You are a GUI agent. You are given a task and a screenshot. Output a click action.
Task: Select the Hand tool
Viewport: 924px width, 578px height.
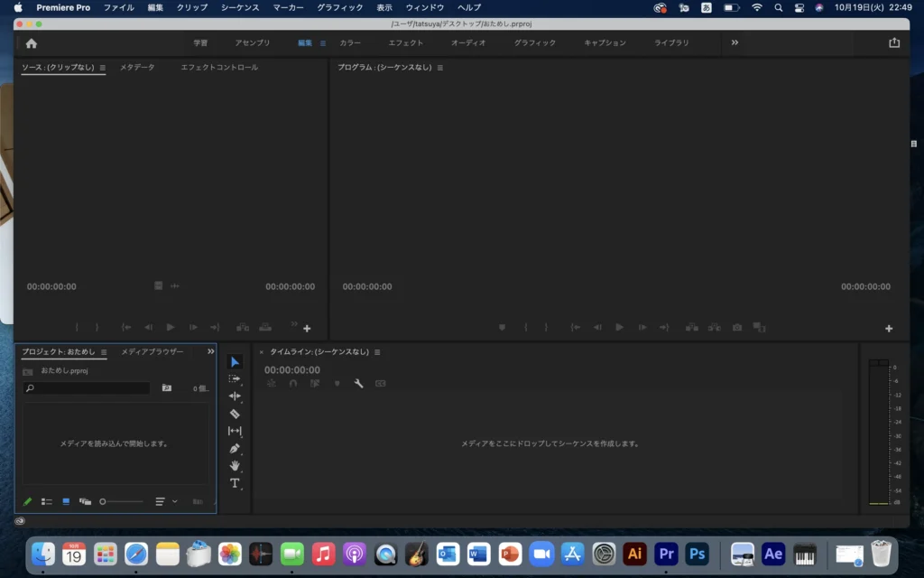click(x=235, y=466)
